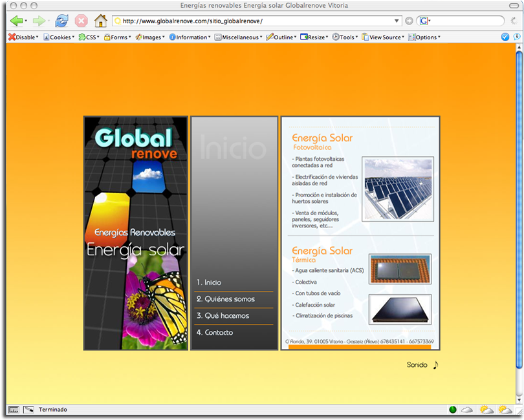Viewport: 524px width, 420px height.
Task: Go forward with the green forward arrow
Action: 39,21
